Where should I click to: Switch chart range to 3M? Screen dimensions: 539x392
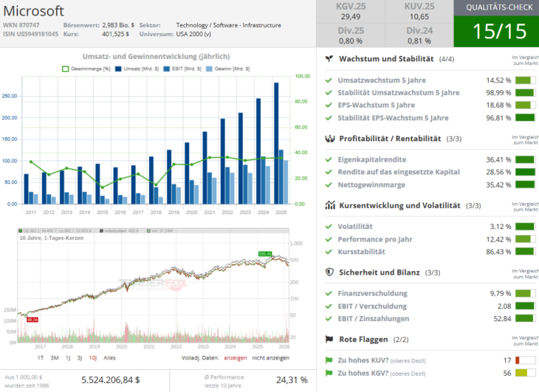point(55,357)
